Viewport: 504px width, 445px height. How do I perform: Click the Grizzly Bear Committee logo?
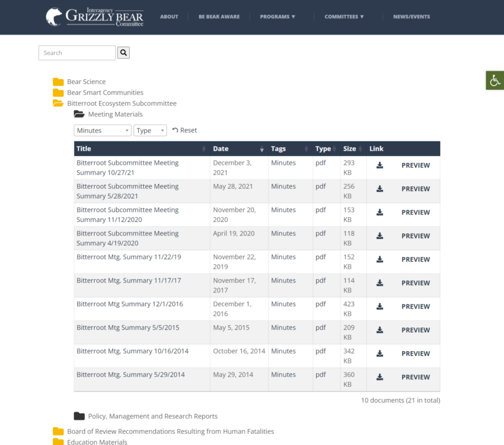point(92,17)
